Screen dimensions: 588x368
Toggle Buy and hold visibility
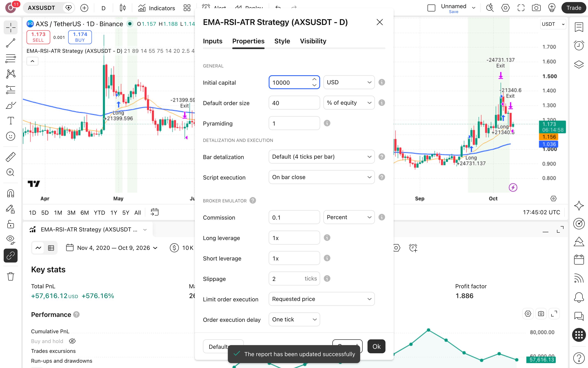72,341
